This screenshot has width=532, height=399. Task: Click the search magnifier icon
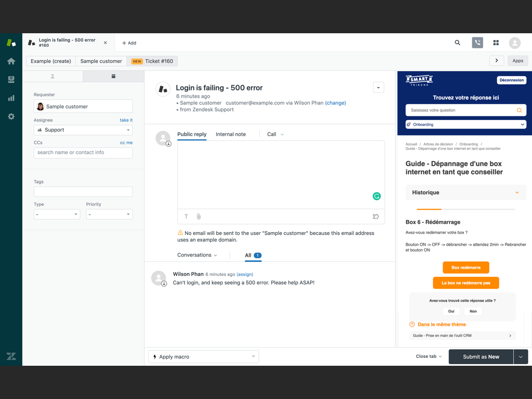[x=457, y=43]
